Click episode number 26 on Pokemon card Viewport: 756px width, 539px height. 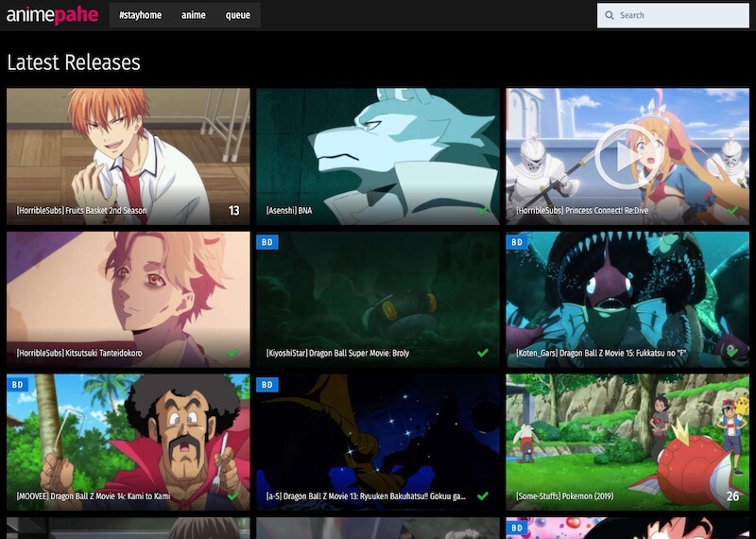click(x=733, y=496)
